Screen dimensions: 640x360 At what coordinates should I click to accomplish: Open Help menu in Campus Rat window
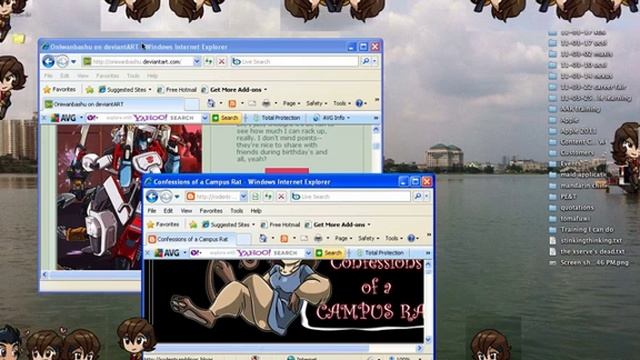[x=256, y=211]
